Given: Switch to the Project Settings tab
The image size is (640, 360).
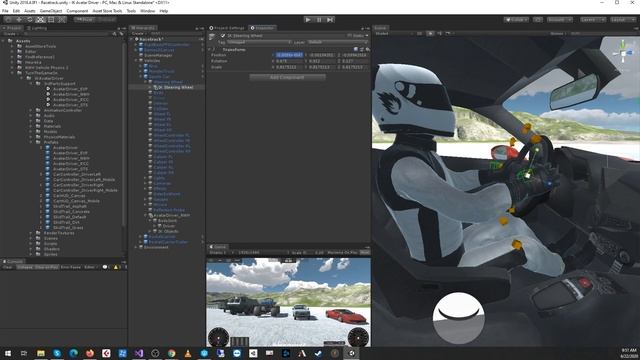Looking at the screenshot, I should (x=227, y=28).
